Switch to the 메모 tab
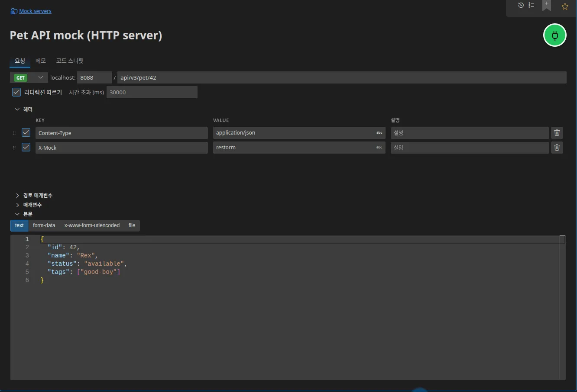The image size is (577, 392). [x=41, y=61]
